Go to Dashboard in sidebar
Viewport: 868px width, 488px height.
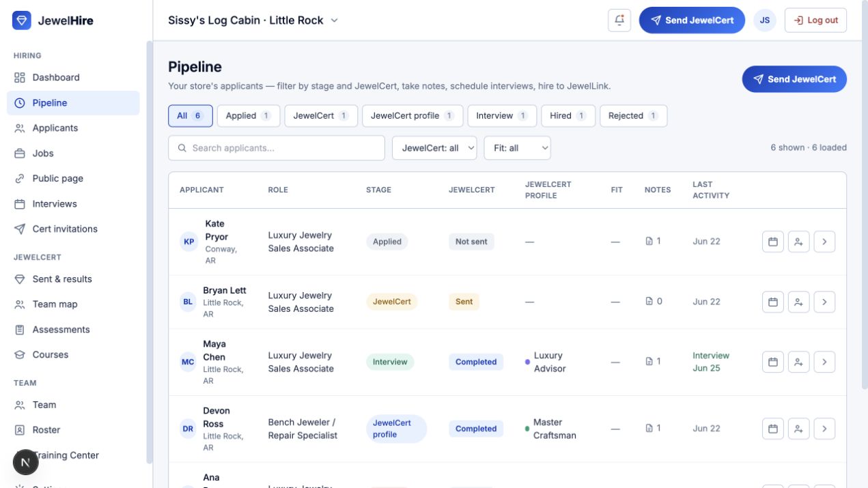(73, 78)
